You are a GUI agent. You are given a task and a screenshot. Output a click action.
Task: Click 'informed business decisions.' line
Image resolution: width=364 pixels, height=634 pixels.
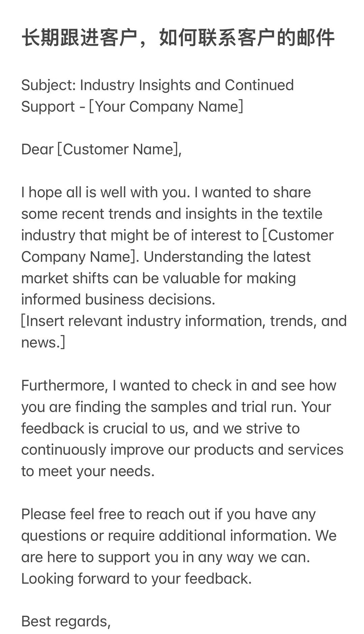coord(118,299)
